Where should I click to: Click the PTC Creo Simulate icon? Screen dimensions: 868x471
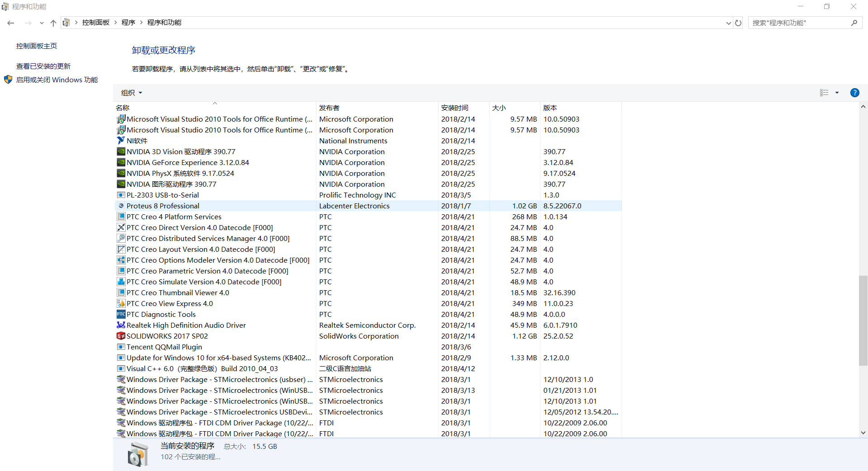pos(121,282)
